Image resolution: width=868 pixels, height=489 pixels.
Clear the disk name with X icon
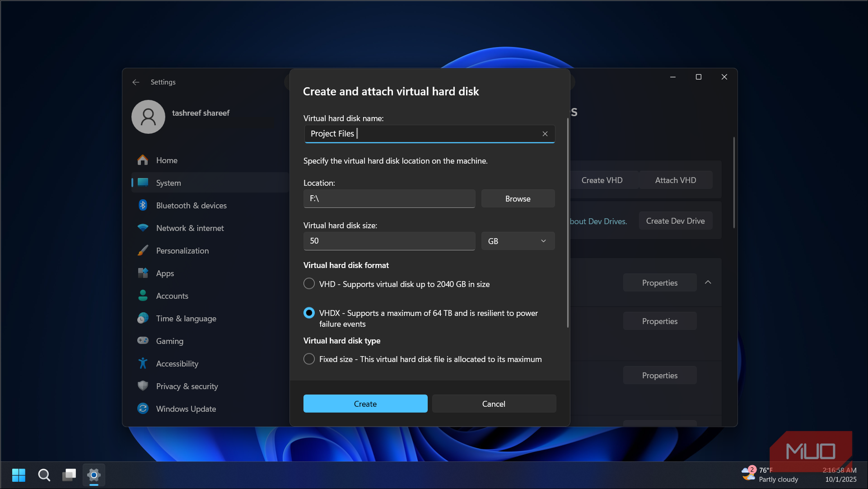tap(545, 134)
